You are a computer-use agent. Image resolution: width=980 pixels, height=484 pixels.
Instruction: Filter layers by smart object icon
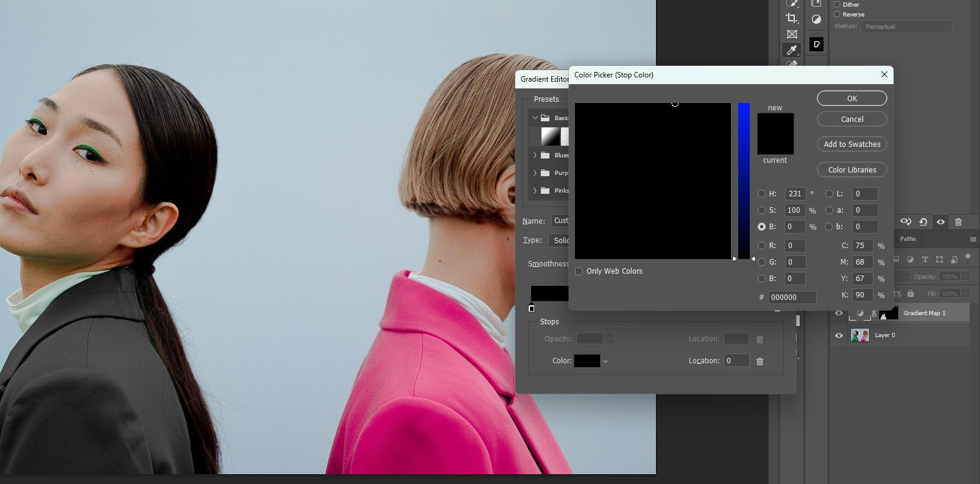click(954, 259)
